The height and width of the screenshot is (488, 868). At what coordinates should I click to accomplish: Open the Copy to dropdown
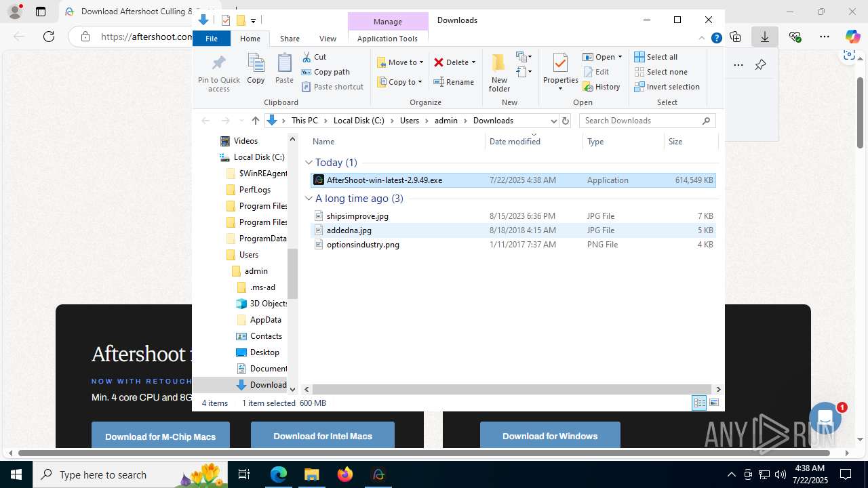pyautogui.click(x=399, y=82)
